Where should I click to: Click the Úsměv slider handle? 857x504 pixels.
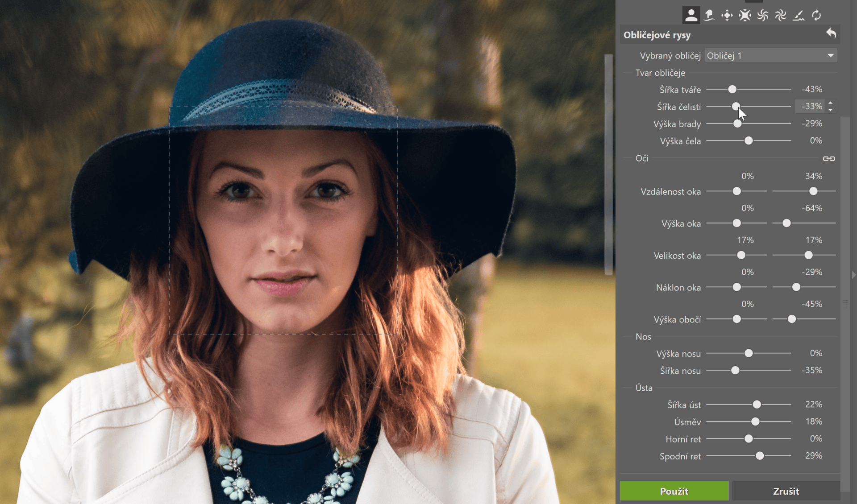pos(755,421)
